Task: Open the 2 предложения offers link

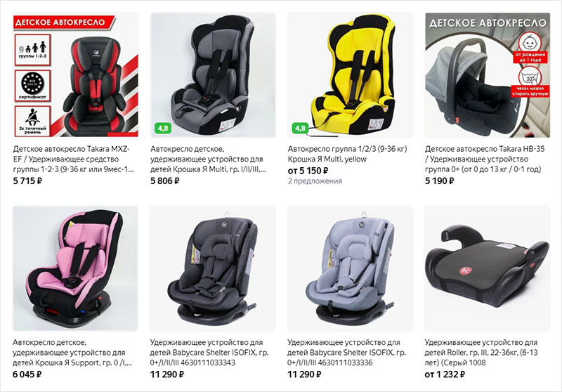Action: coord(315,181)
